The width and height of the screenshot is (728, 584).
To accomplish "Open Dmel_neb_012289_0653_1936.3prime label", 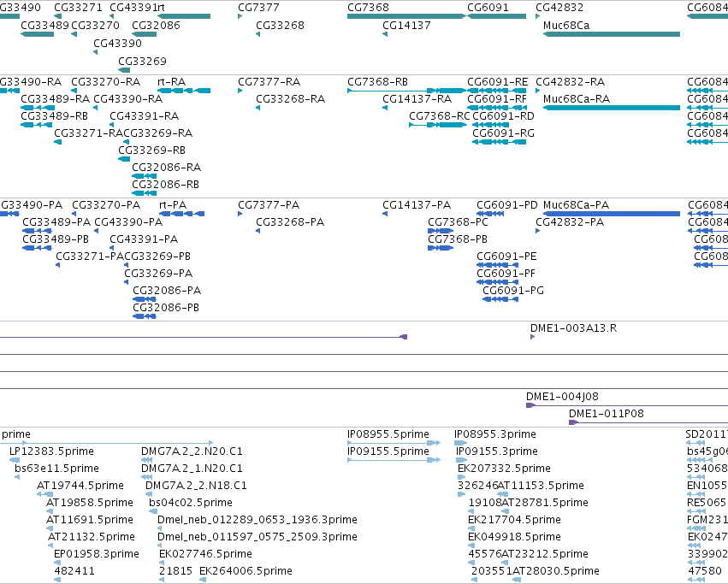I will point(257,520).
